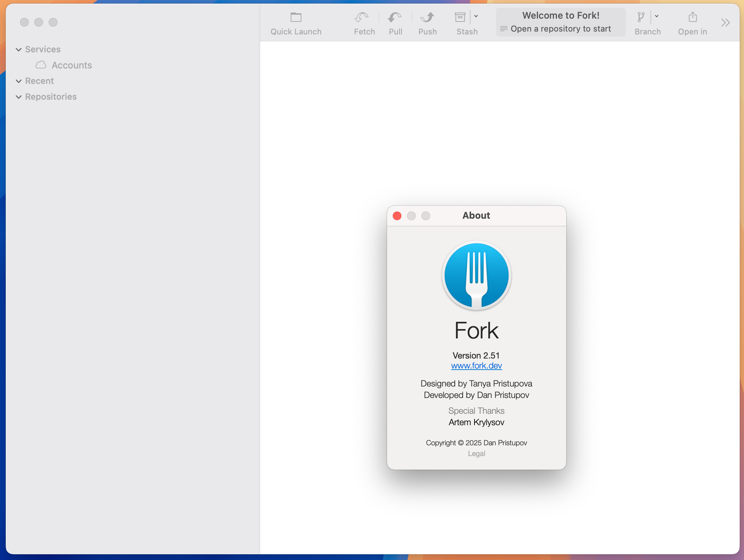Click the main window's grey close button

[24, 22]
